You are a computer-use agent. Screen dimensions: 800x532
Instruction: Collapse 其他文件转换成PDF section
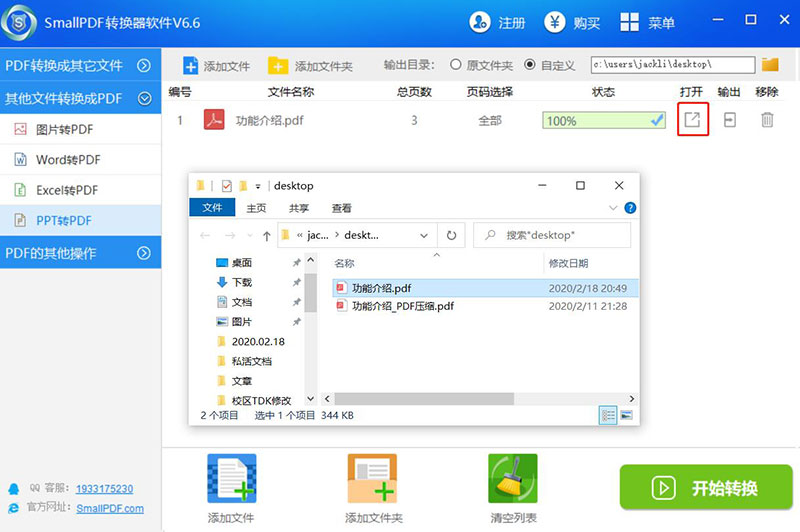pos(144,98)
